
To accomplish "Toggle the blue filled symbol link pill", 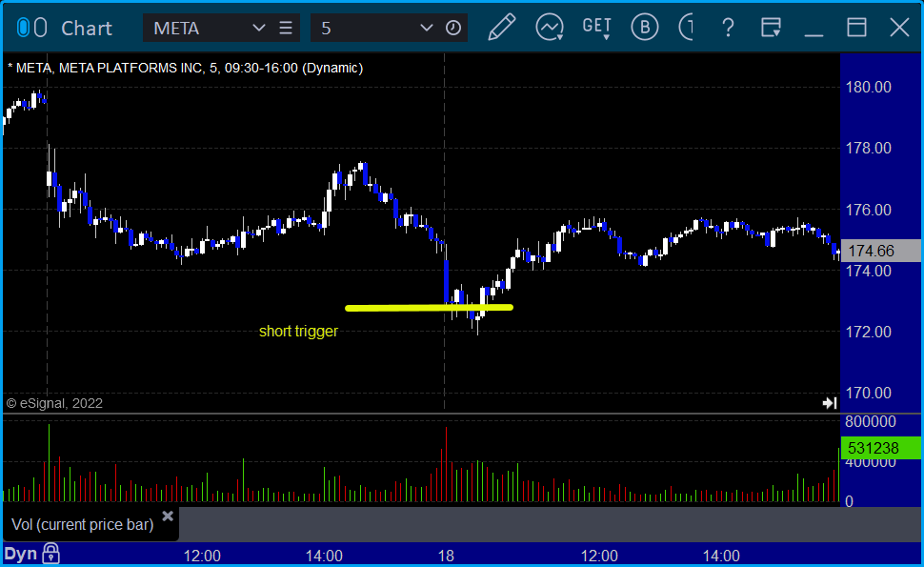I will [x=23, y=28].
